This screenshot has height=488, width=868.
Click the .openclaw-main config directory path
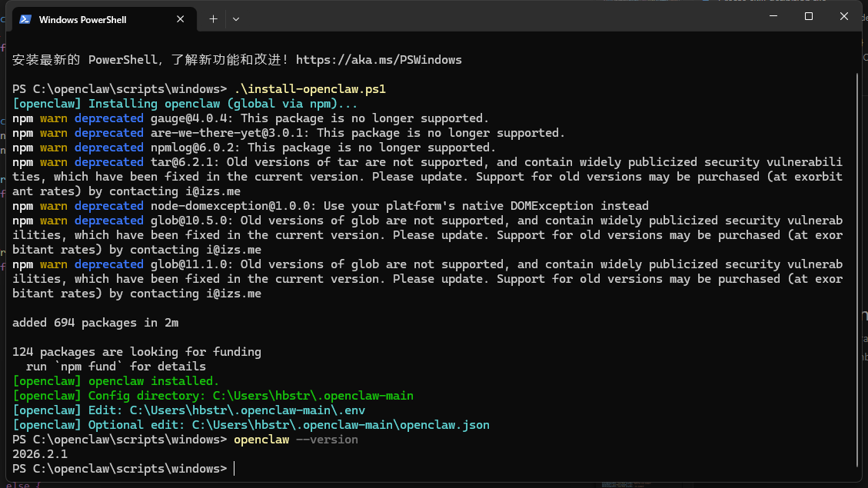pos(313,396)
